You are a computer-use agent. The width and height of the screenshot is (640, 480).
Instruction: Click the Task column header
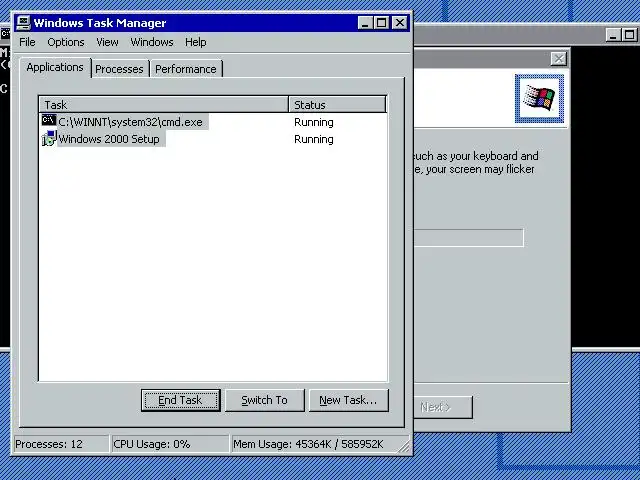(x=164, y=105)
